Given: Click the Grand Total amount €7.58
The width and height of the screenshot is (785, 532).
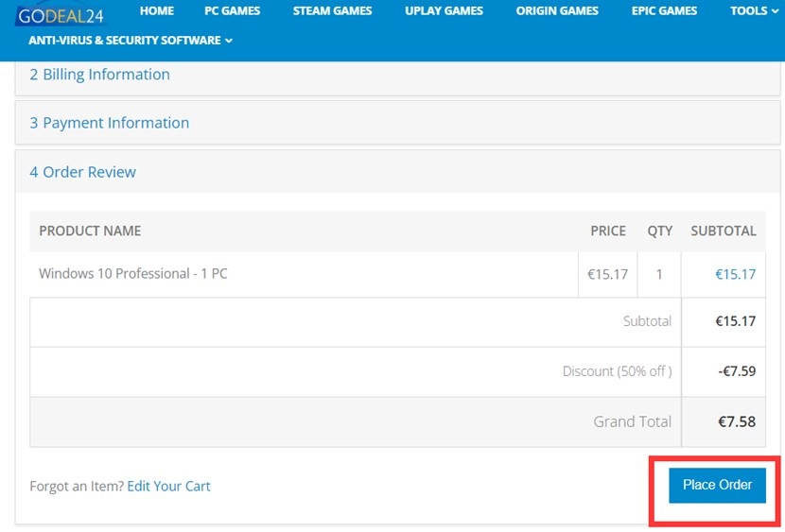Looking at the screenshot, I should [735, 421].
